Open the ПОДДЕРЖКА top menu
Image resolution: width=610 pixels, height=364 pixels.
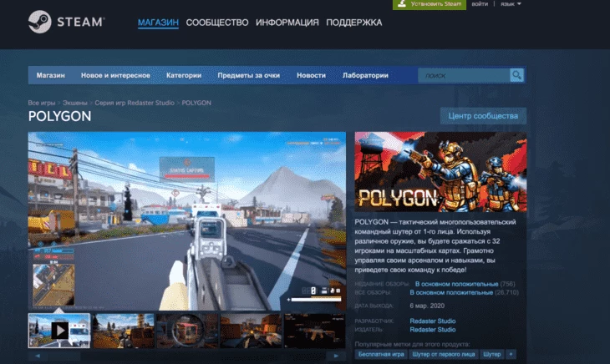[354, 23]
